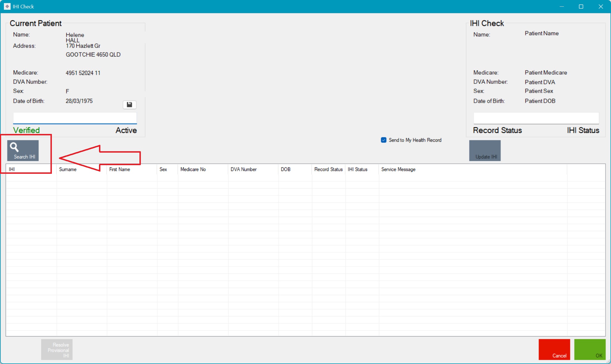Click Resolve Provisional IHI button
Screen dimensions: 611x364
coord(57,350)
